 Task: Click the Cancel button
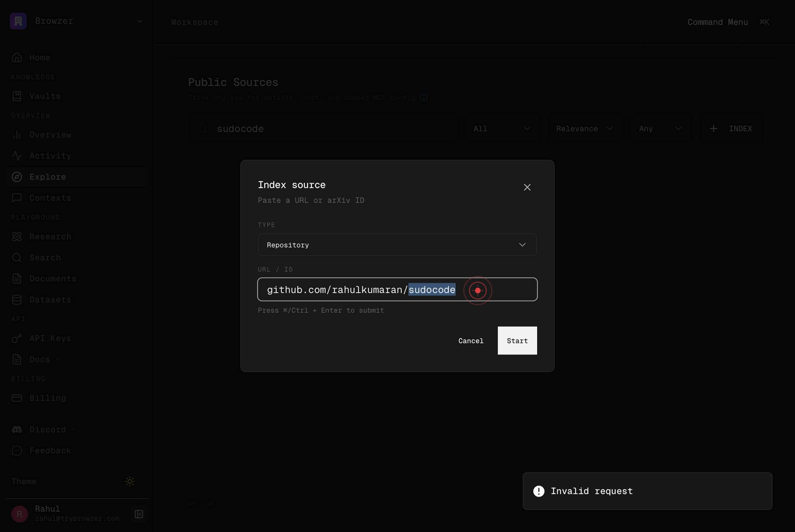471,341
